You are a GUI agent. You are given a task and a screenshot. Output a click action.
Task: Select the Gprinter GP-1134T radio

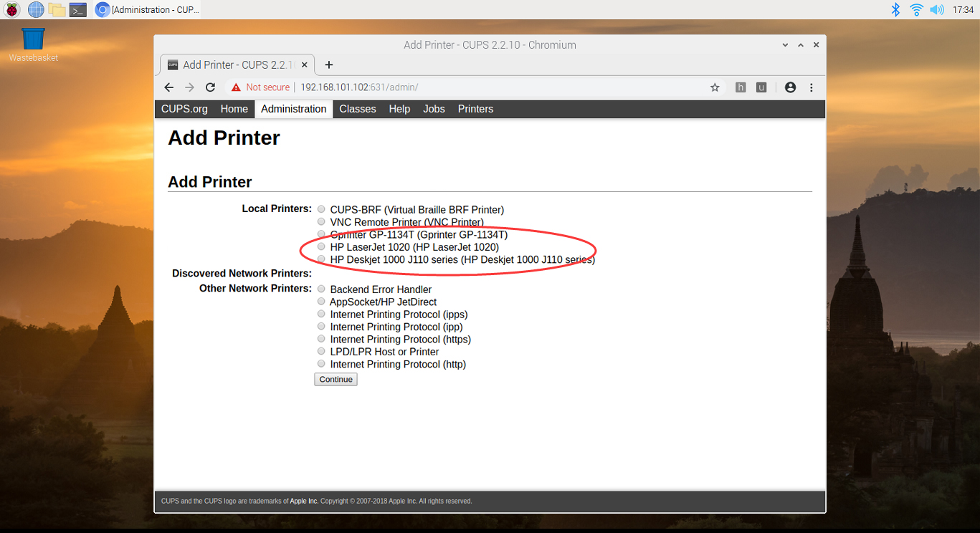pyautogui.click(x=321, y=234)
